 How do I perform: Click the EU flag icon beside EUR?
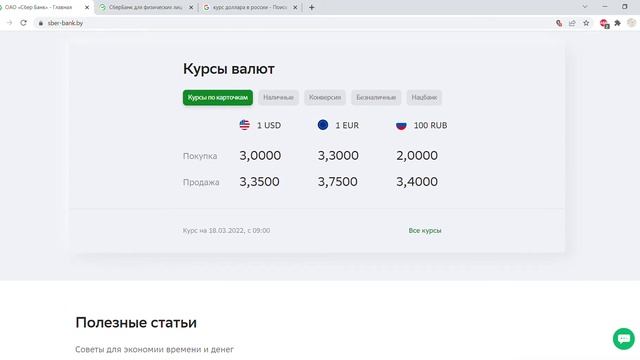(323, 125)
